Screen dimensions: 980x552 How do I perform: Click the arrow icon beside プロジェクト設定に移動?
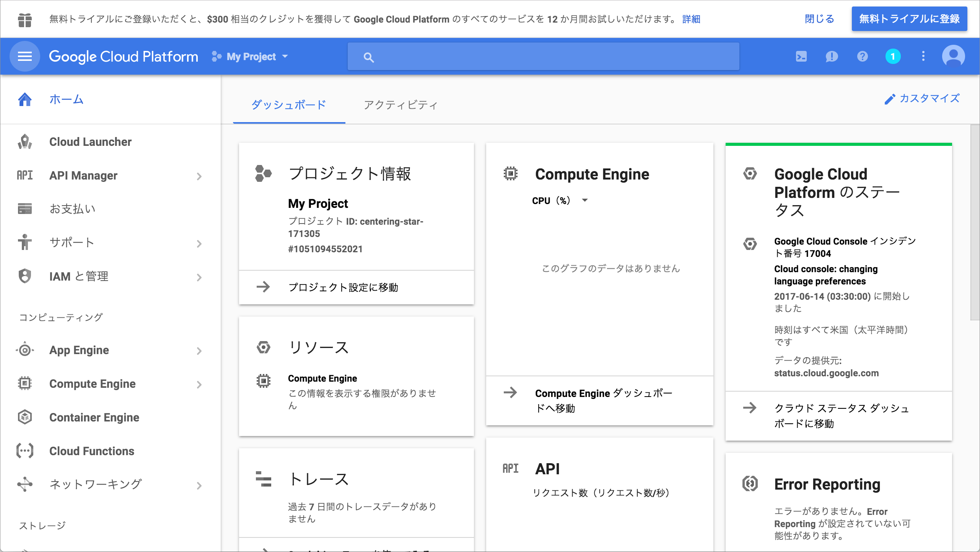[263, 287]
